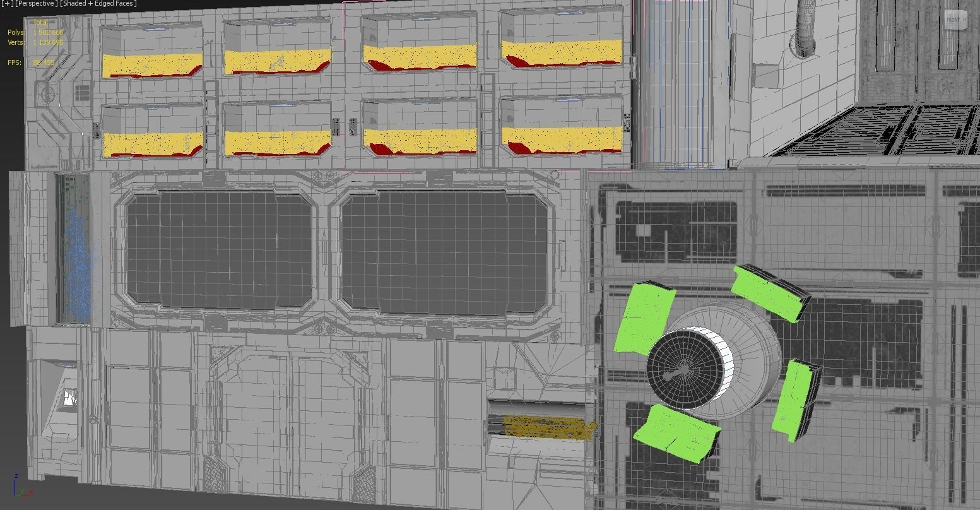
Task: Click the Total statistics heading
Action: pyautogui.click(x=40, y=22)
